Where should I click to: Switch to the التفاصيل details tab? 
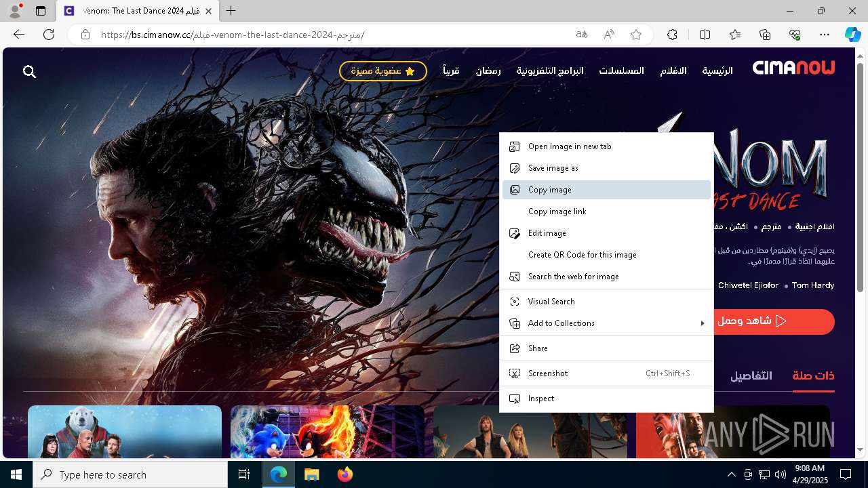(x=751, y=376)
